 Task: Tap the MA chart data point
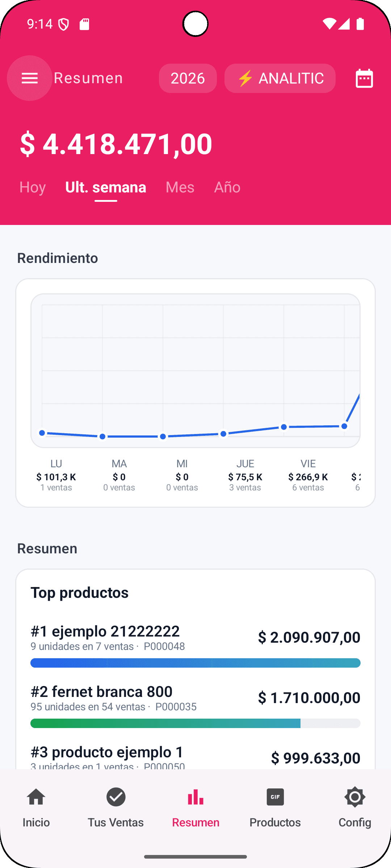click(x=102, y=437)
